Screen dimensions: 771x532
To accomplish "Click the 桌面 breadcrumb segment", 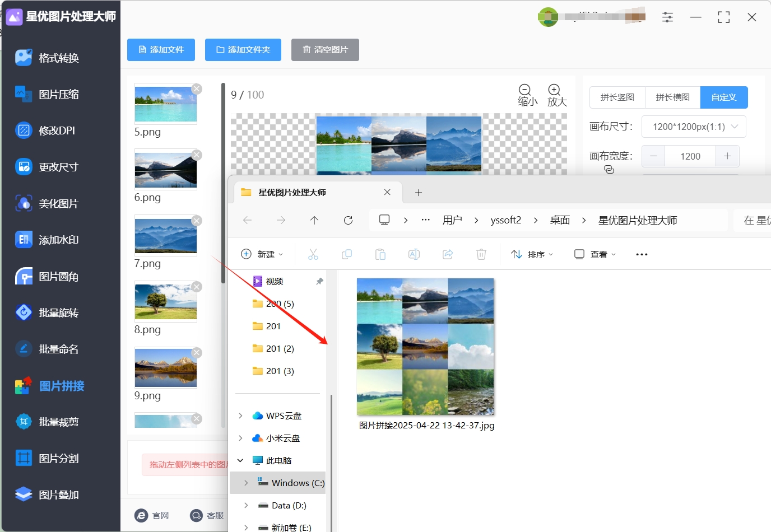I will click(560, 220).
